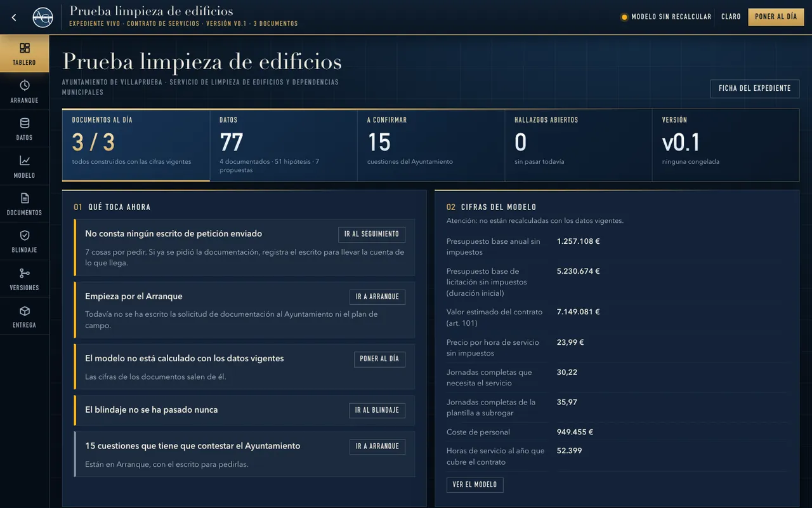Screen dimensions: 812x508
Task: Click the section heading 'Cifras del modelo'
Action: (499, 207)
